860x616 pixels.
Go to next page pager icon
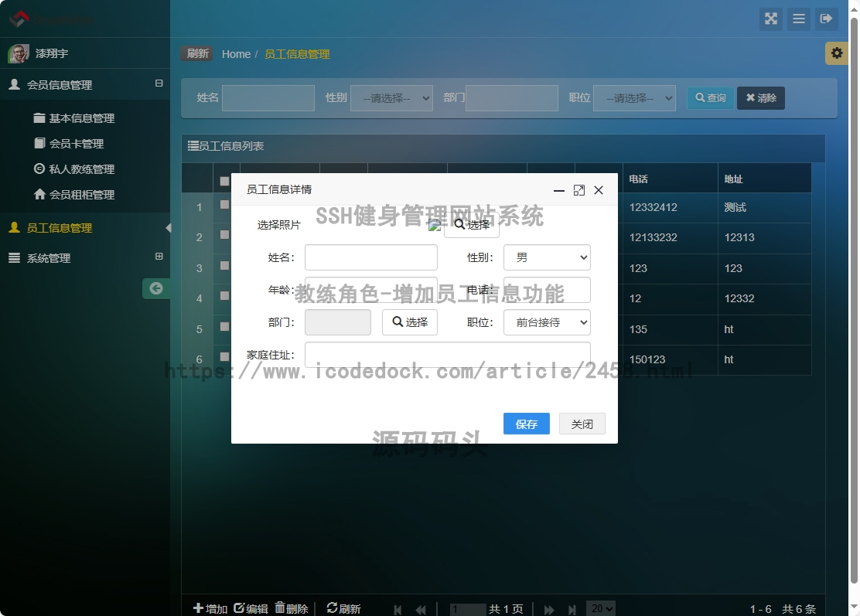click(549, 609)
